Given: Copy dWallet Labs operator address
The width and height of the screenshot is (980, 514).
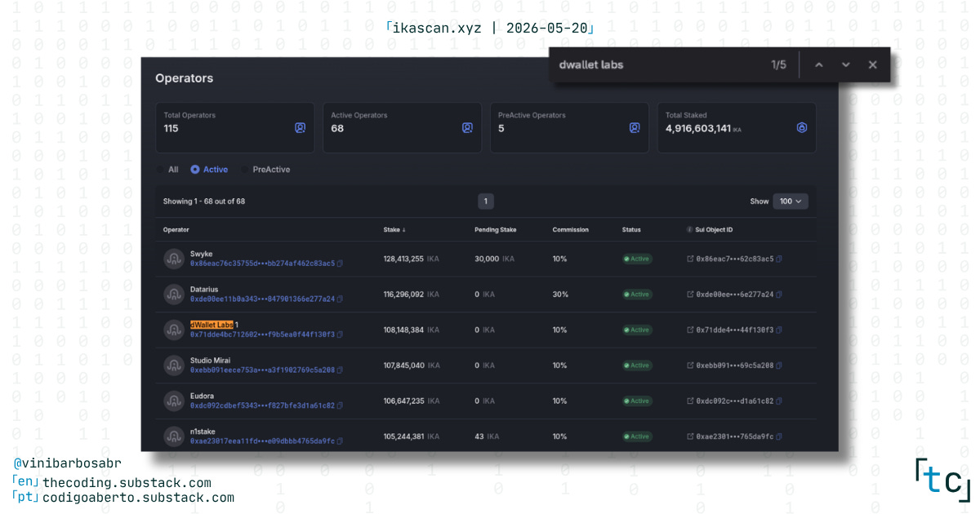Looking at the screenshot, I should [340, 335].
